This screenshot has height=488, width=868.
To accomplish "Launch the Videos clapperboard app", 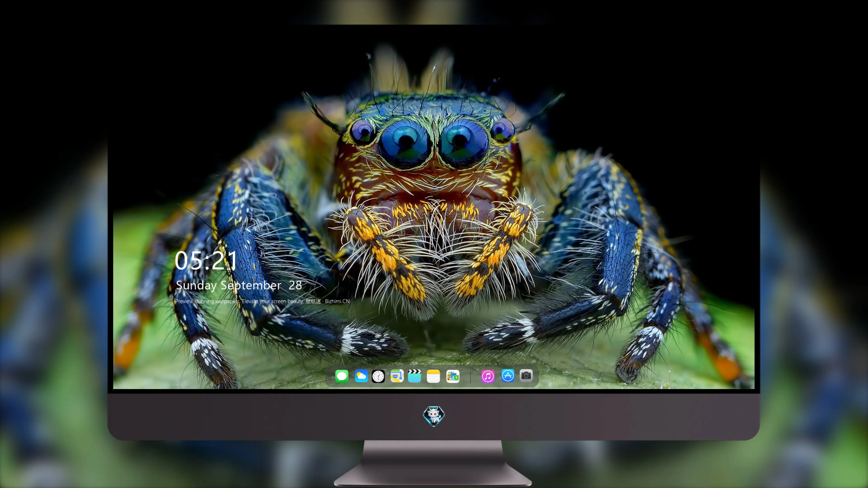I will tap(415, 376).
